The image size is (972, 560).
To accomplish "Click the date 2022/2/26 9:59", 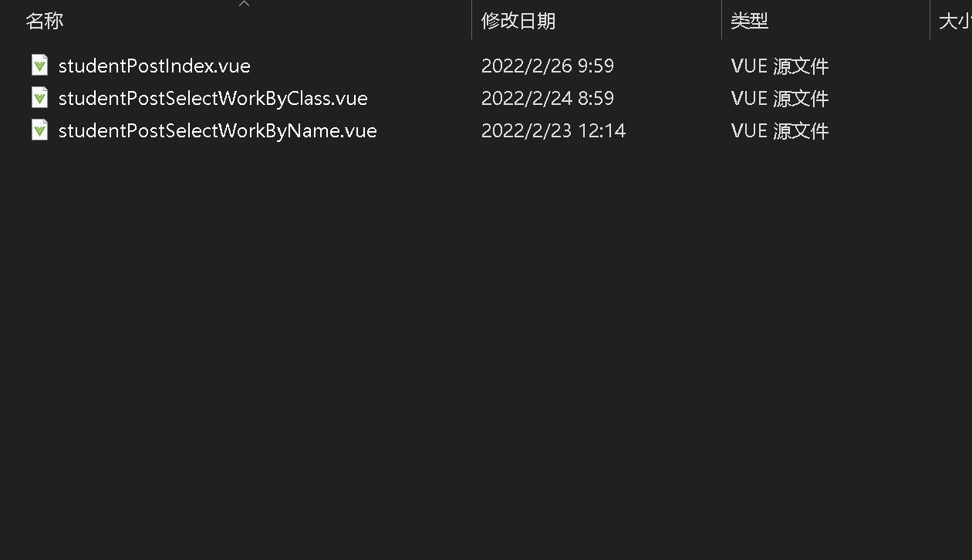I will [x=548, y=66].
